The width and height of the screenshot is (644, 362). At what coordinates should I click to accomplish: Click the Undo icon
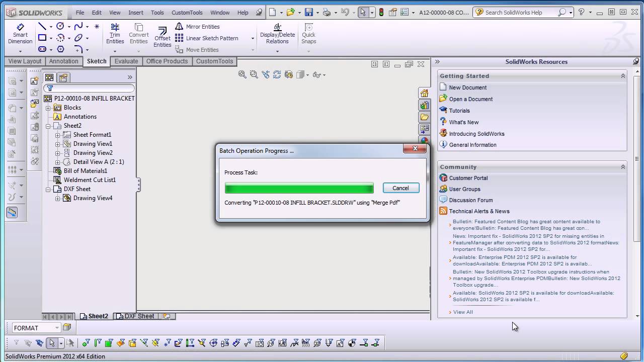[345, 12]
